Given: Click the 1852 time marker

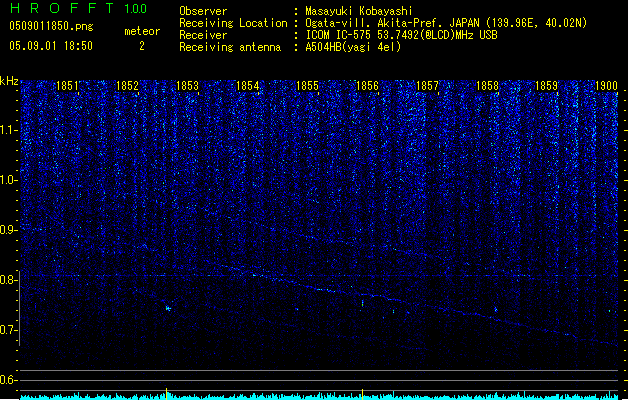Looking at the screenshot, I should (x=127, y=86).
